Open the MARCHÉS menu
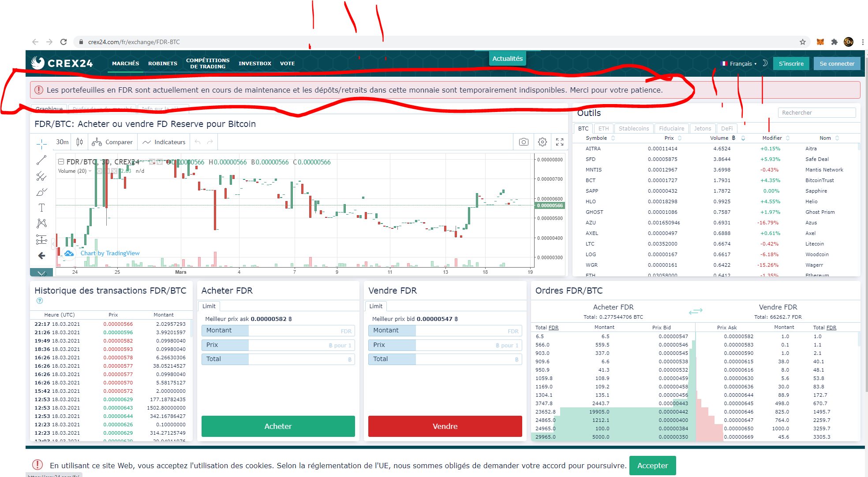The image size is (868, 477). 126,63
